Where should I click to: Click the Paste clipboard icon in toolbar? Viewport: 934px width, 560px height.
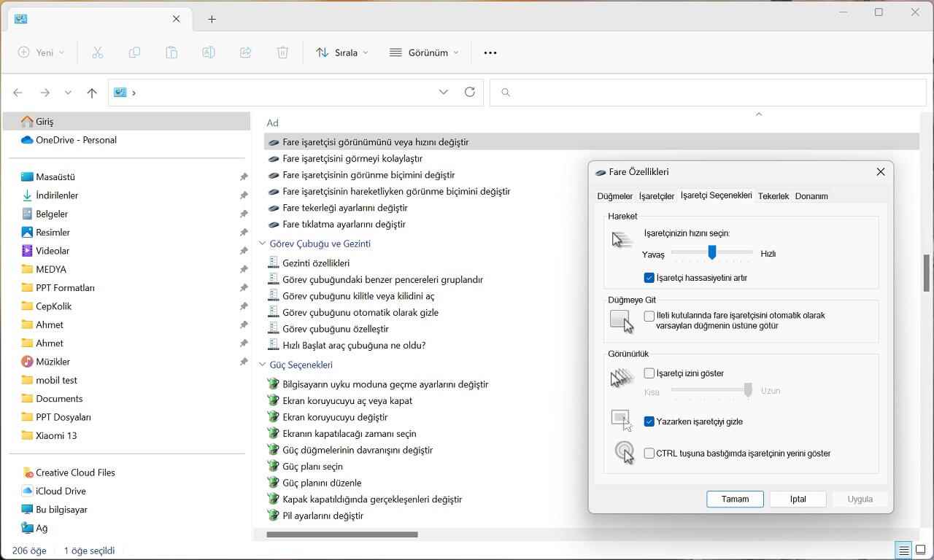pyautogui.click(x=171, y=52)
